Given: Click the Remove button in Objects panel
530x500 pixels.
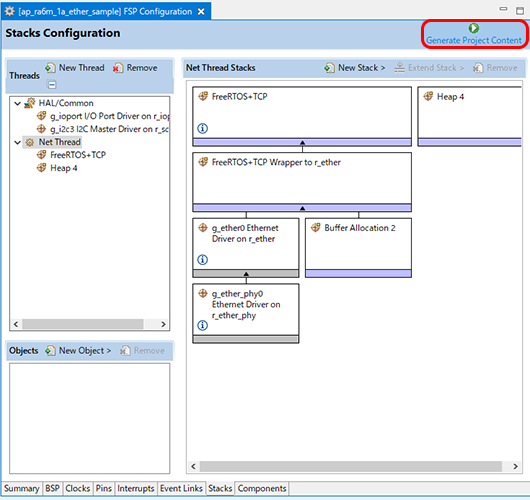Looking at the screenshot, I should [x=143, y=351].
